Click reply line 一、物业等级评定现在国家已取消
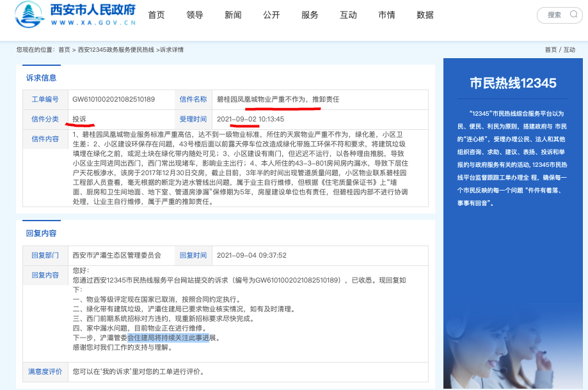Viewport: 588px width, 390px height. click(x=157, y=299)
